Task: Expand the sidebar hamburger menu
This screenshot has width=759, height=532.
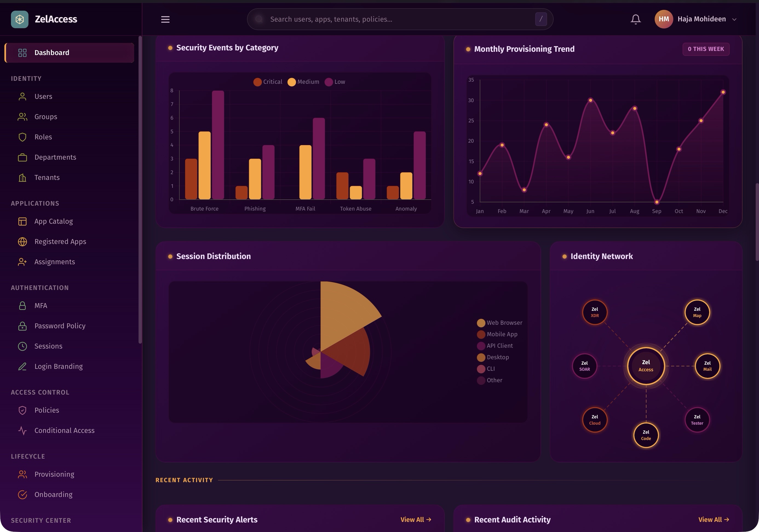Action: tap(165, 19)
